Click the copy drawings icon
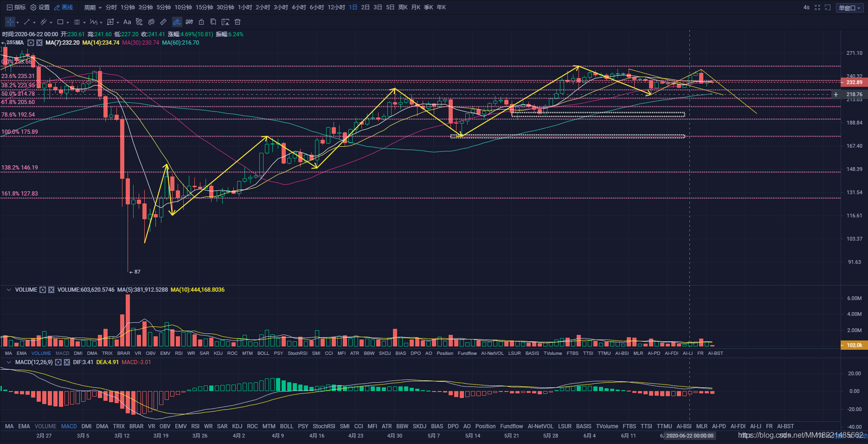The height and width of the screenshot is (444, 868). point(213,22)
